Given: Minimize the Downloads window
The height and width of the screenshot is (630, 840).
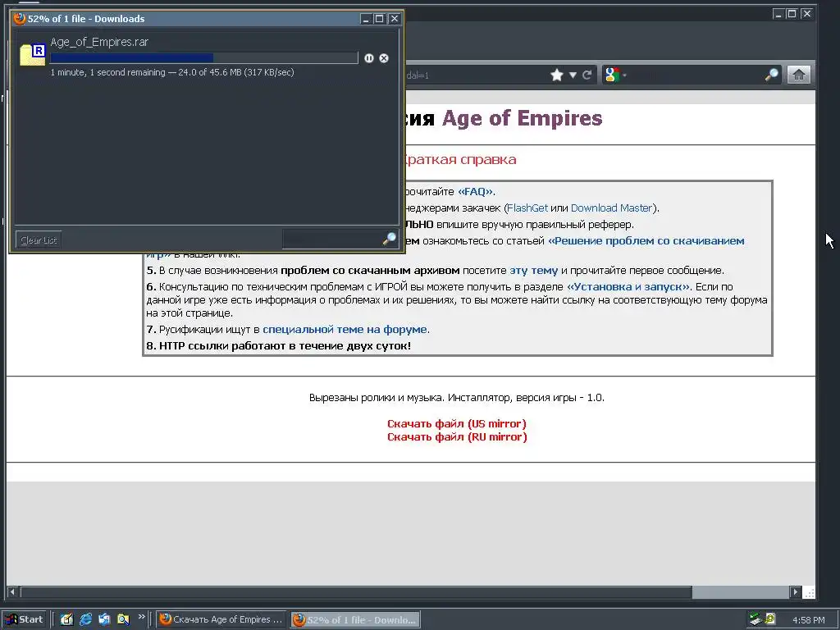Looking at the screenshot, I should (366, 19).
